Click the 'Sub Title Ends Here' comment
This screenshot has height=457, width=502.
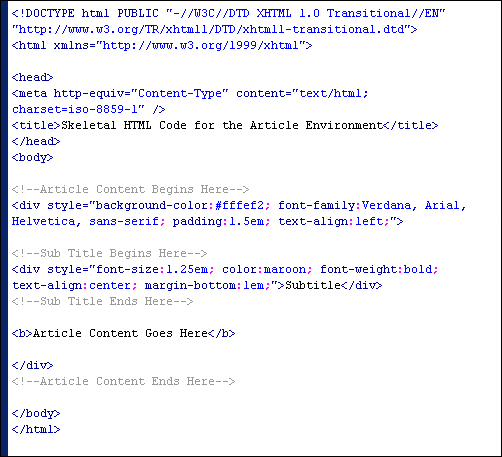(102, 301)
